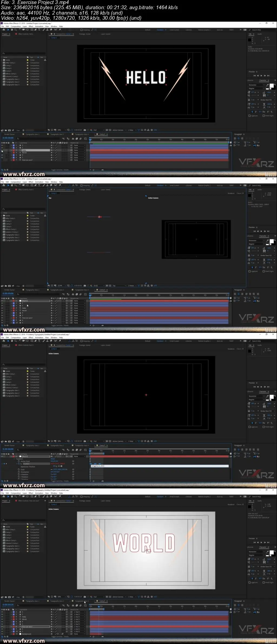Open the Active Camera dropdown under the HELLO viewer

[119, 130]
